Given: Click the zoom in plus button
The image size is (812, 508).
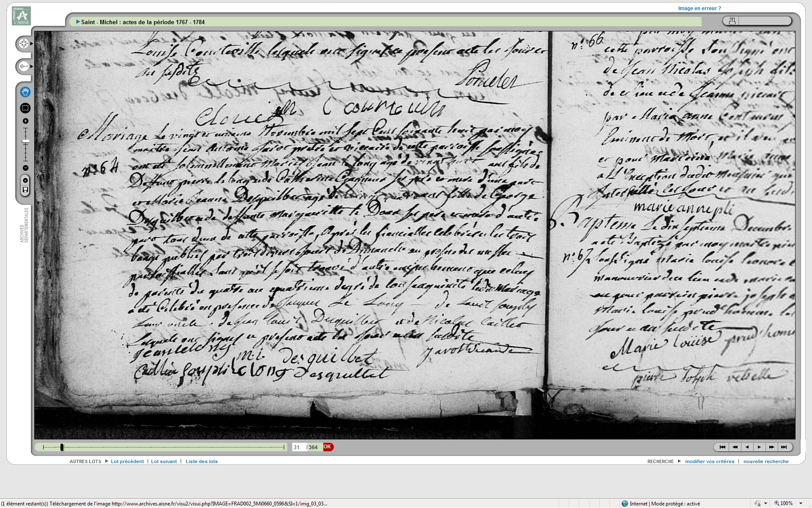Looking at the screenshot, I should pos(25,121).
